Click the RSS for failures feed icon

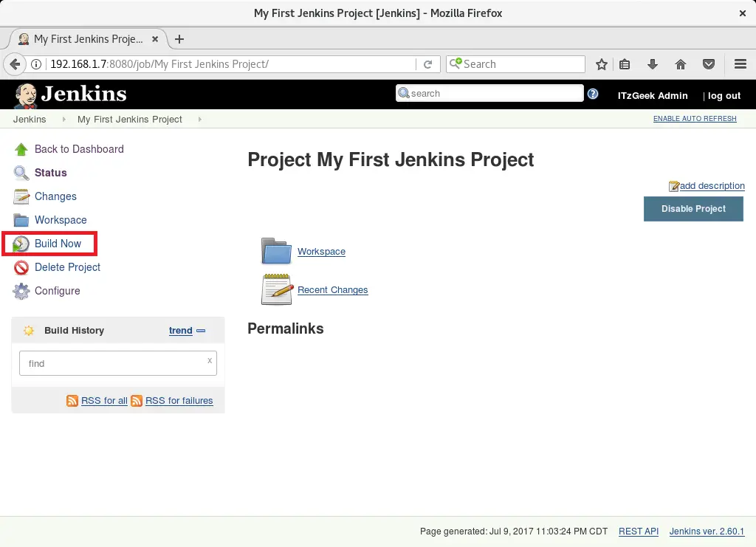click(x=137, y=401)
